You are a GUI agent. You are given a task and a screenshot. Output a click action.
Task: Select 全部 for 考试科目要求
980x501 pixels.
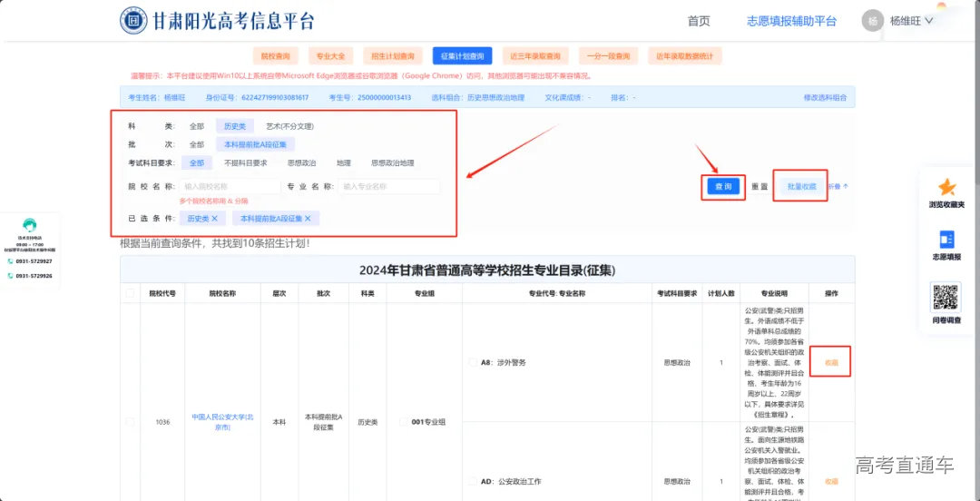pyautogui.click(x=197, y=162)
